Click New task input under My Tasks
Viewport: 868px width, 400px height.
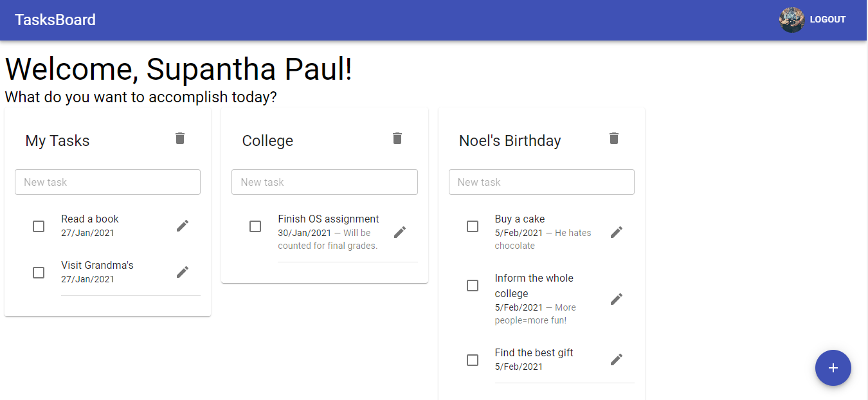pyautogui.click(x=107, y=182)
